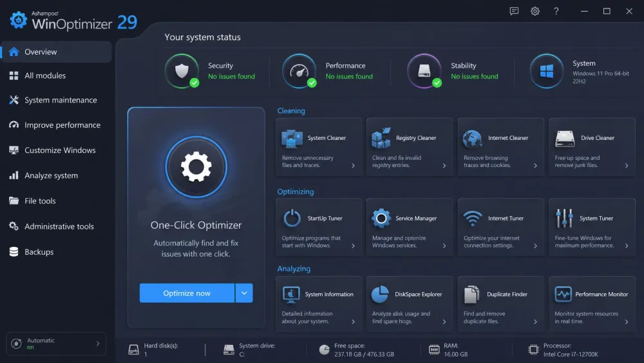644x363 pixels.
Task: Click the free space pie icon
Action: pyautogui.click(x=324, y=350)
